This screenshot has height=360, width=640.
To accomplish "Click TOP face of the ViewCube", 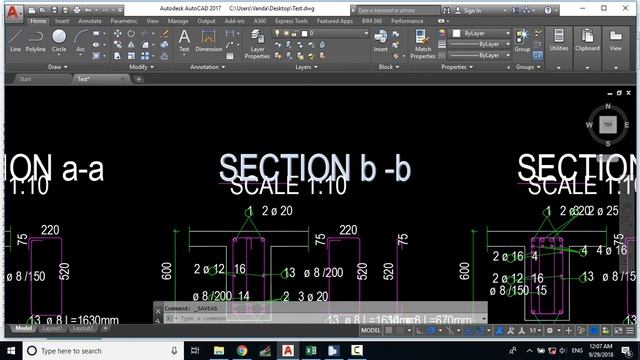I will (x=608, y=124).
